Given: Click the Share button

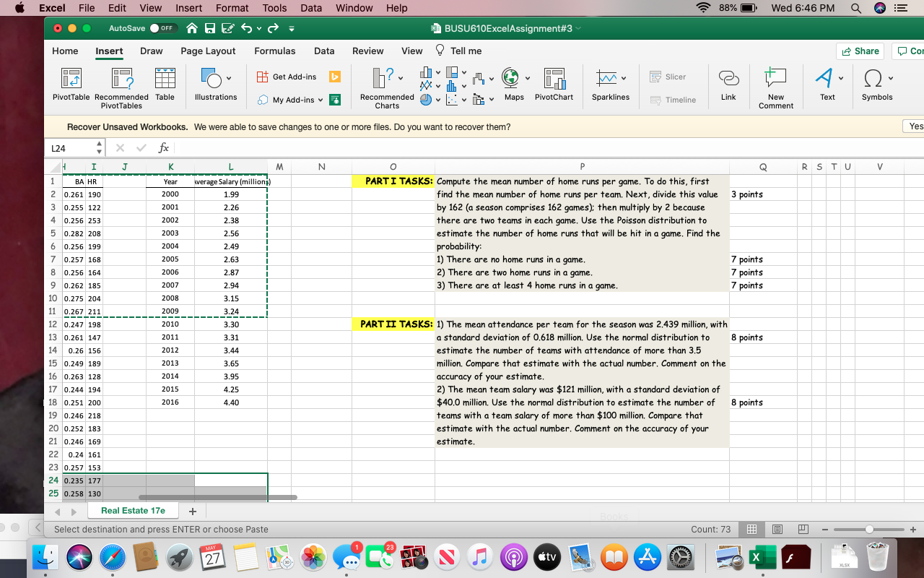Looking at the screenshot, I should point(860,51).
